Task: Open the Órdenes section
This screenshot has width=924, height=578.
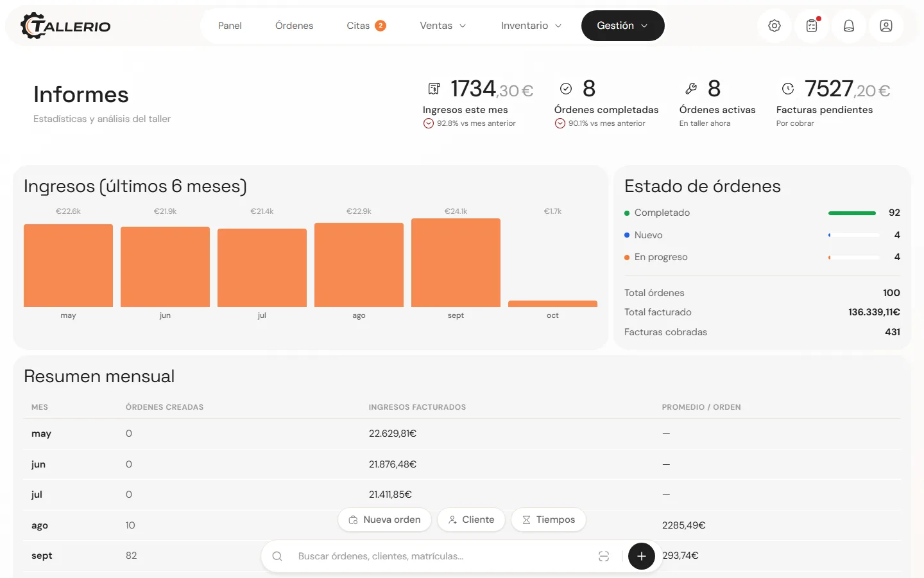Action: [x=295, y=26]
